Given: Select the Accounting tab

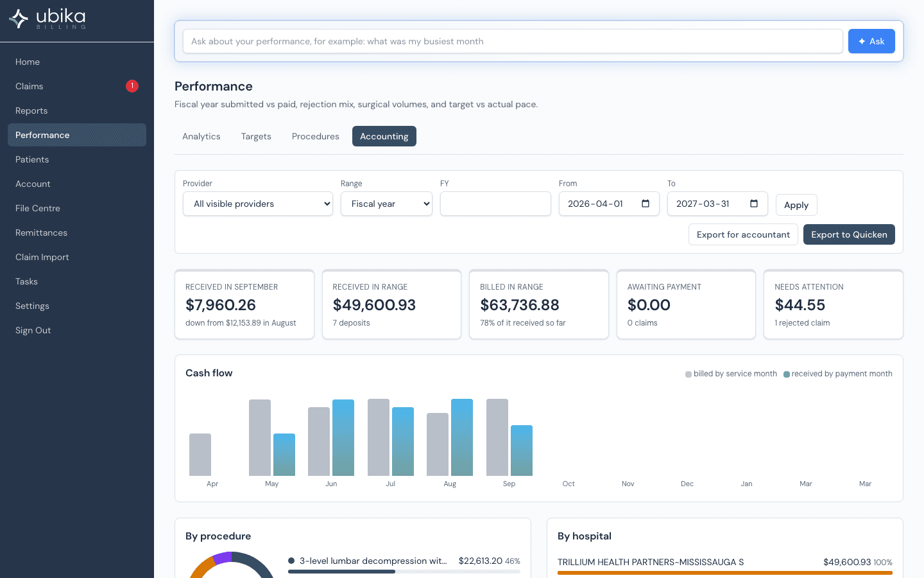Looking at the screenshot, I should [x=384, y=136].
